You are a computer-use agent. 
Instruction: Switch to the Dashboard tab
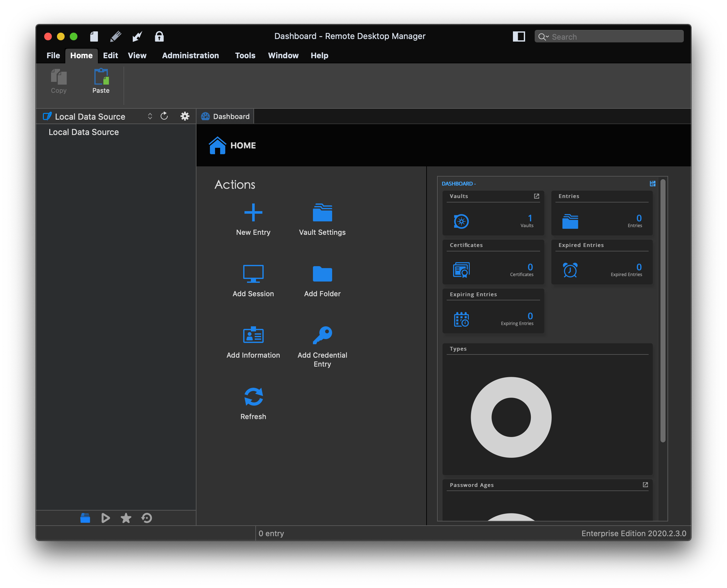click(225, 116)
